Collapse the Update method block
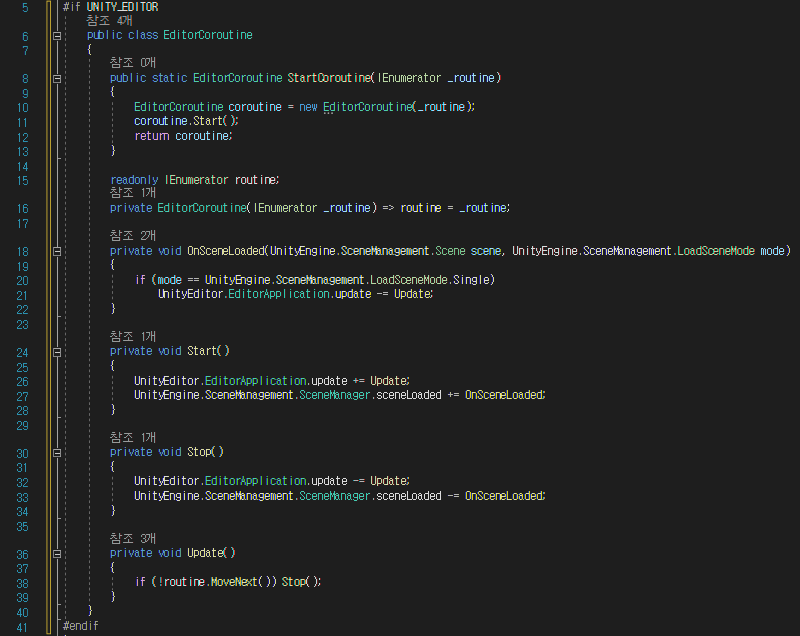This screenshot has width=800, height=636. (x=57, y=554)
